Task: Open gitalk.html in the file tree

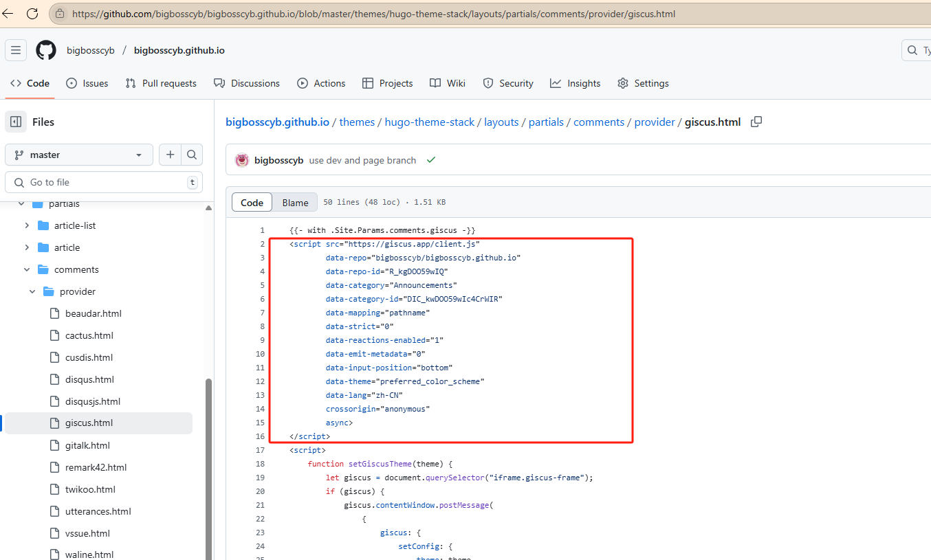Action: click(x=87, y=445)
